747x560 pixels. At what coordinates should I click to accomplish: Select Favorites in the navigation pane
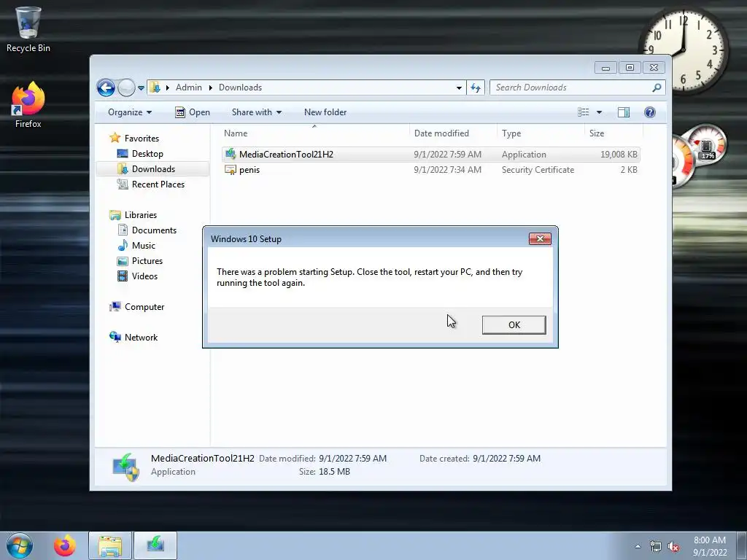[142, 138]
